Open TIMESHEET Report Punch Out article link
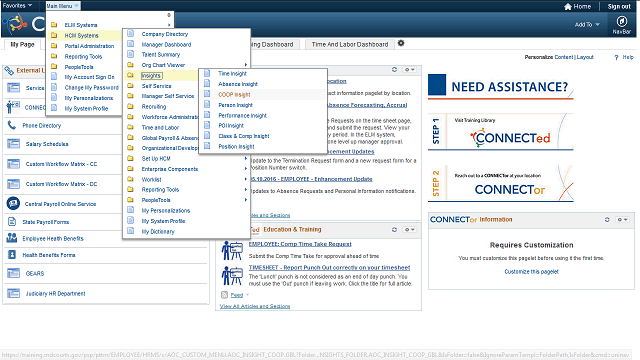The height and width of the screenshot is (360, 640). pos(329,267)
